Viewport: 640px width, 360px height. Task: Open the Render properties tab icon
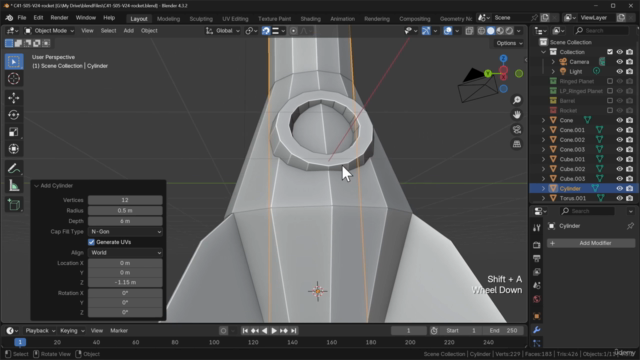click(x=537, y=245)
